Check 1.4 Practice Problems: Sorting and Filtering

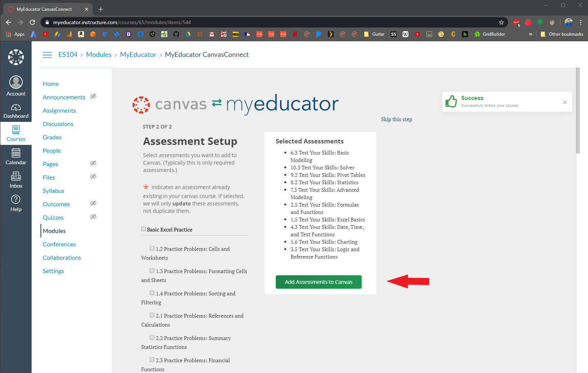coord(152,293)
